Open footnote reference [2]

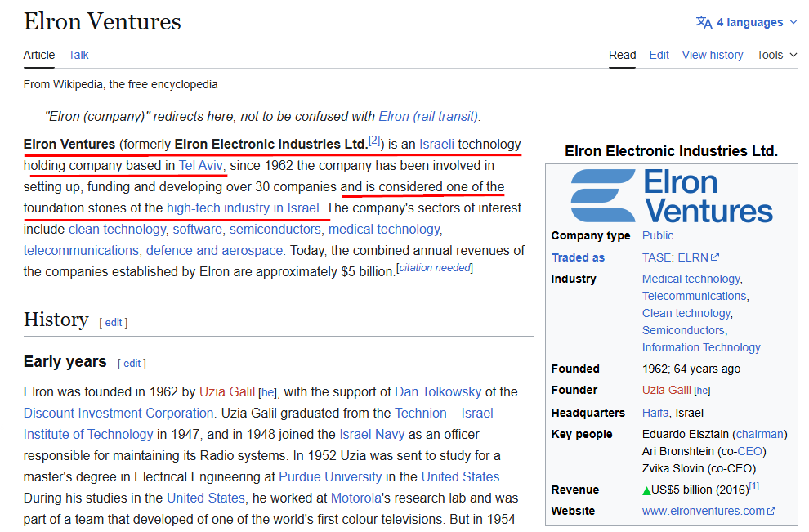coord(374,141)
